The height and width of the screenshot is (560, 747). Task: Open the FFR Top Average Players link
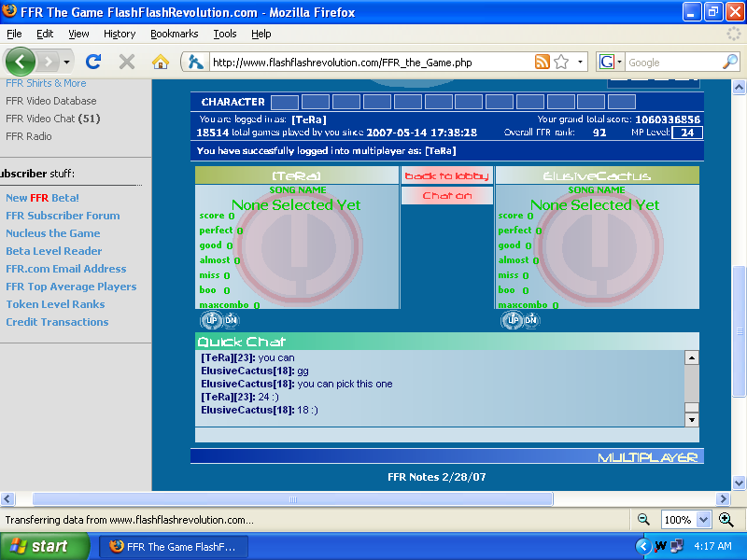(71, 287)
